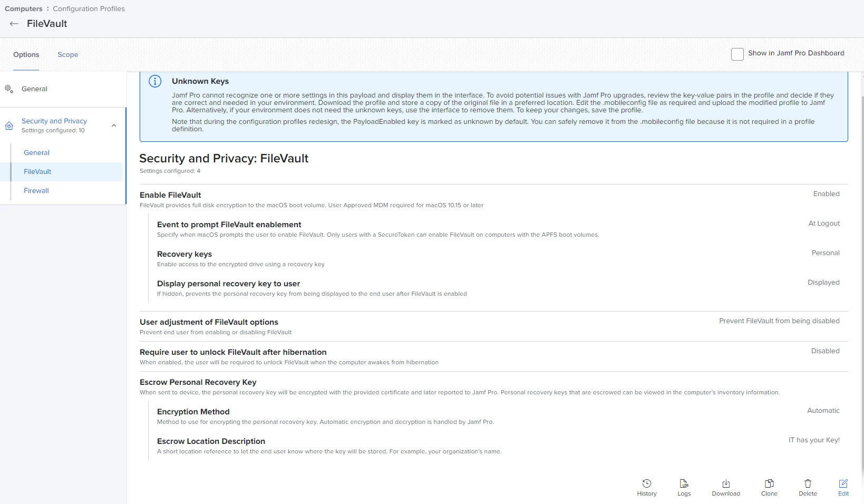Click the Enable FileVault setting title
864x504 pixels.
tap(170, 195)
